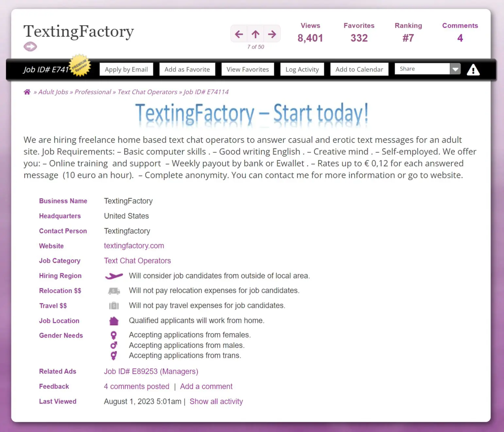Click the house Job Location icon
The height and width of the screenshot is (432, 504).
point(114,321)
